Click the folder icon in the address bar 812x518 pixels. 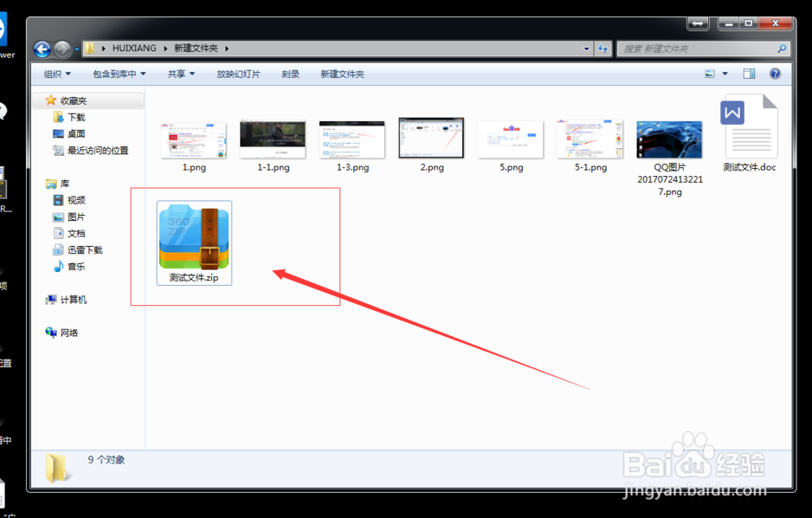pyautogui.click(x=89, y=48)
